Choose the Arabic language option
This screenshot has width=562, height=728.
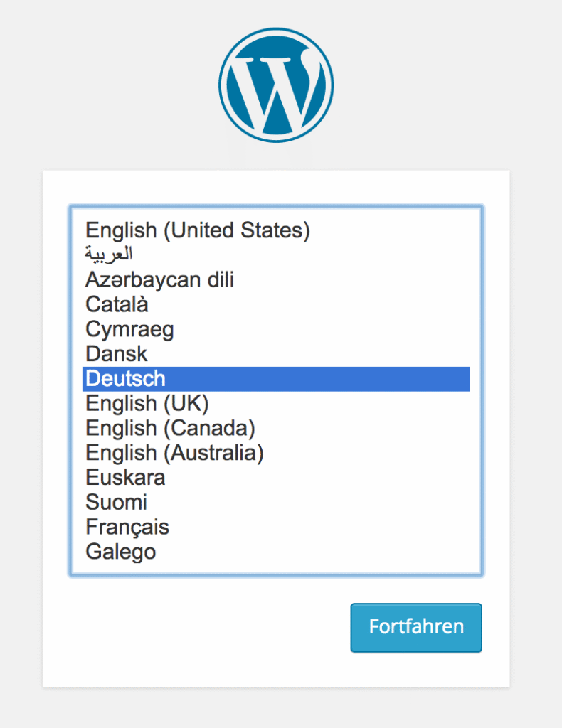[109, 255]
